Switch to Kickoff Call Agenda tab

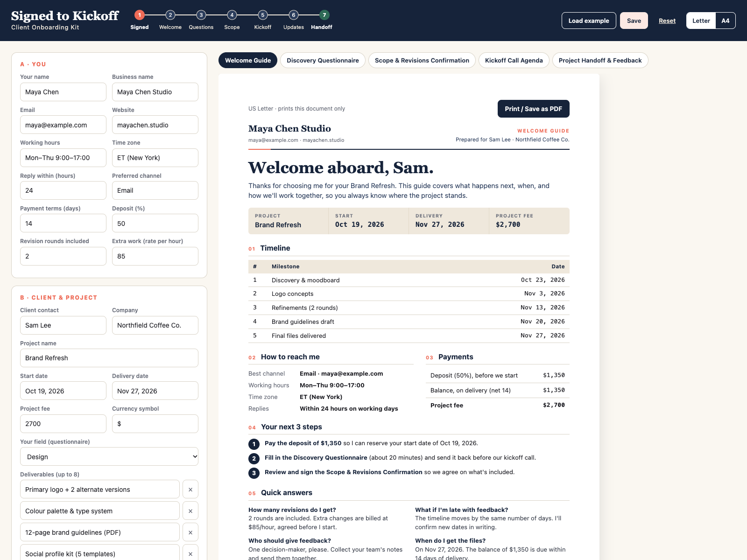coord(514,60)
